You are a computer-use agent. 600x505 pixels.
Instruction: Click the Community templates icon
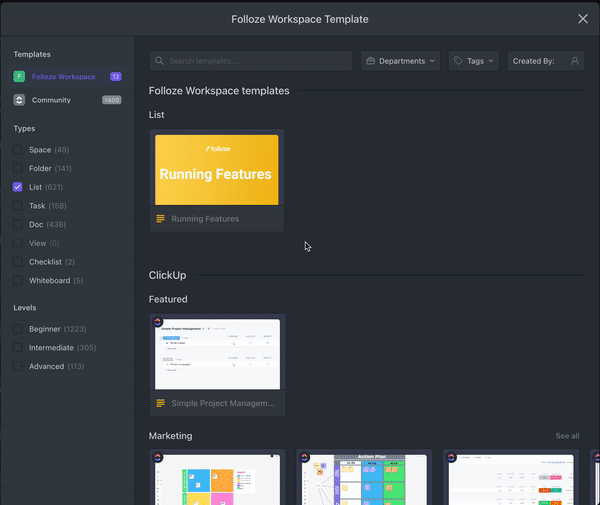(19, 100)
